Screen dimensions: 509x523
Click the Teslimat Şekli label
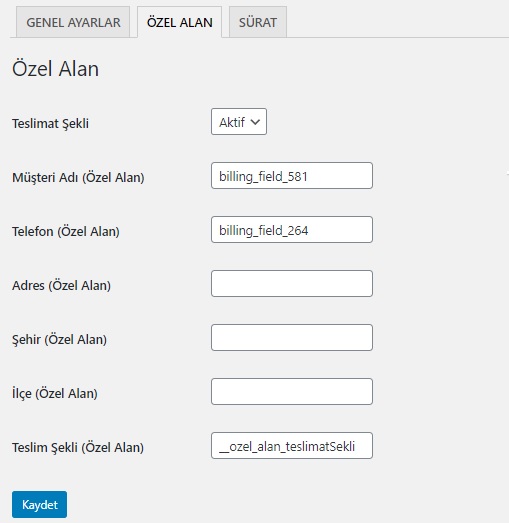click(50, 124)
